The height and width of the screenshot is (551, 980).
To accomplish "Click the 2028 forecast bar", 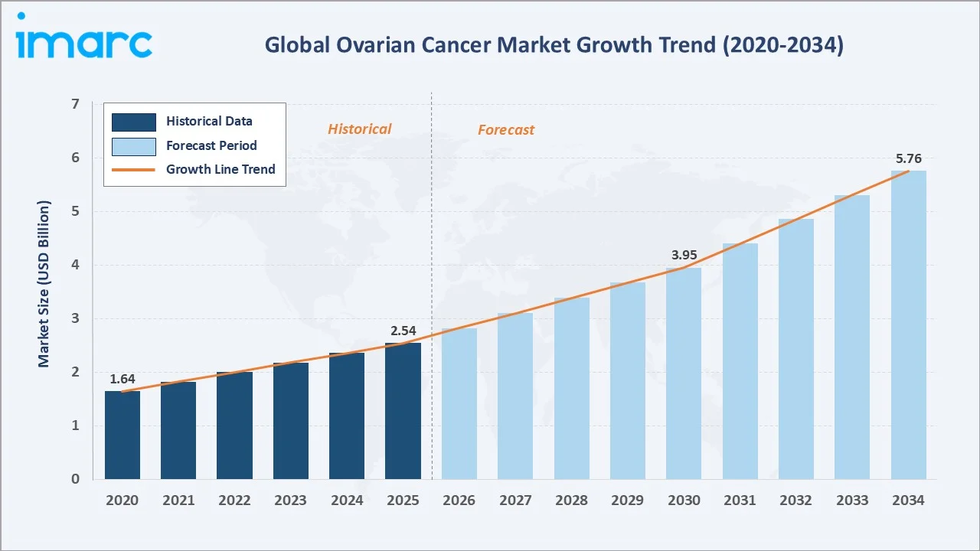I will click(x=571, y=388).
